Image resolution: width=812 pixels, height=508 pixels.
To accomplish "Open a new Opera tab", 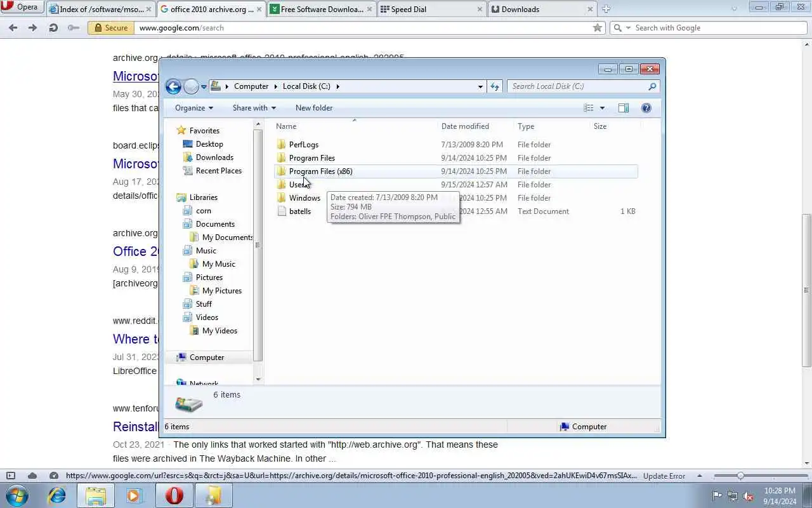I will click(x=606, y=9).
